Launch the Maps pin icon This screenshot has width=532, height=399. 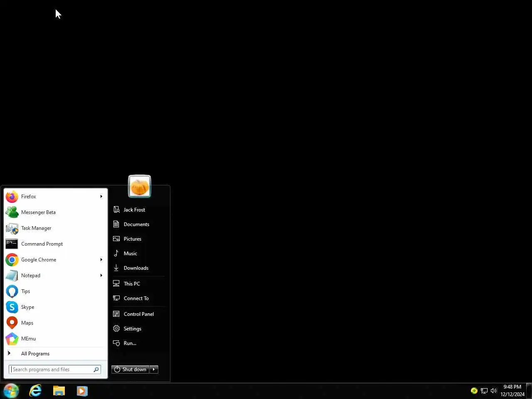12,323
